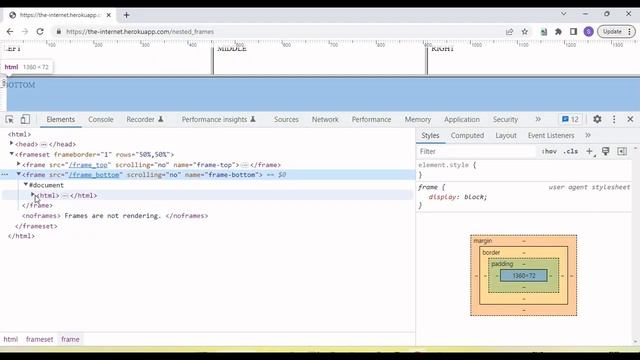Share this page via share icon
This screenshot has height=360, width=640.
[509, 31]
